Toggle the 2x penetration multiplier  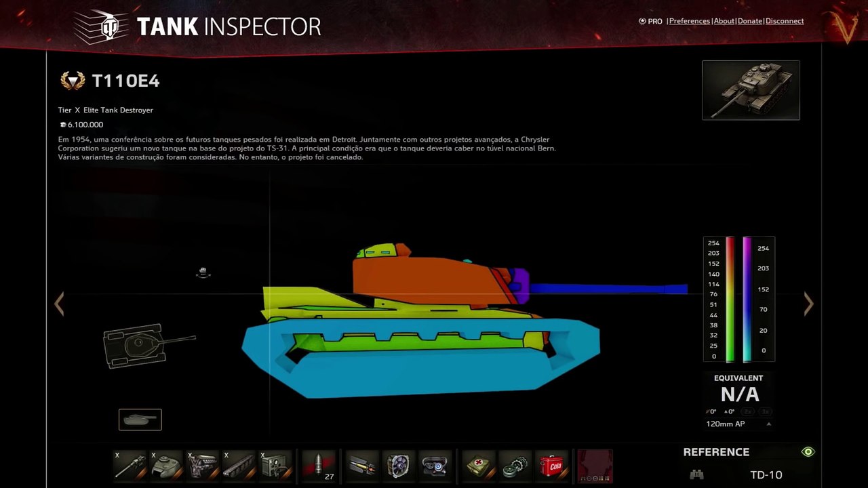tap(747, 411)
